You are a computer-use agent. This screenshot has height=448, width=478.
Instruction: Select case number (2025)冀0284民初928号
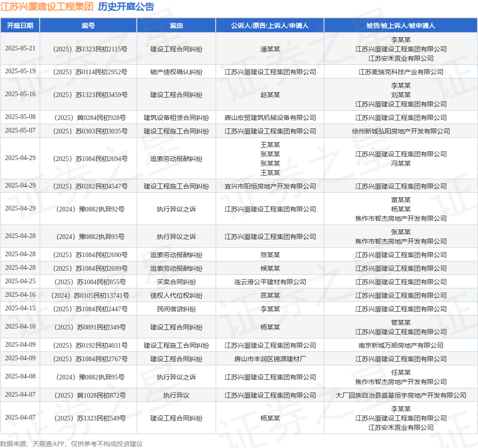coord(90,118)
